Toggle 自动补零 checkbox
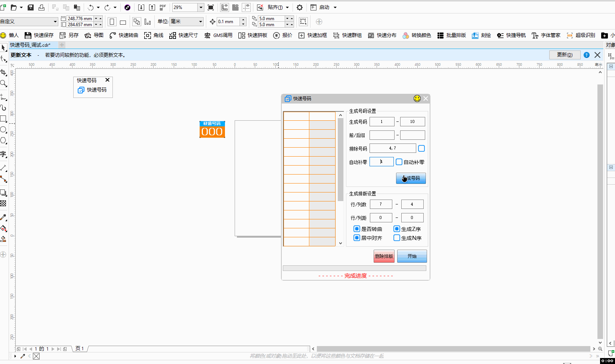615x364 pixels. click(399, 162)
